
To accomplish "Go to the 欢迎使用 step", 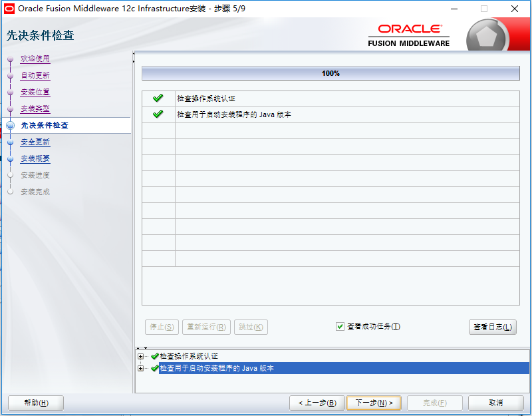I will (35, 59).
